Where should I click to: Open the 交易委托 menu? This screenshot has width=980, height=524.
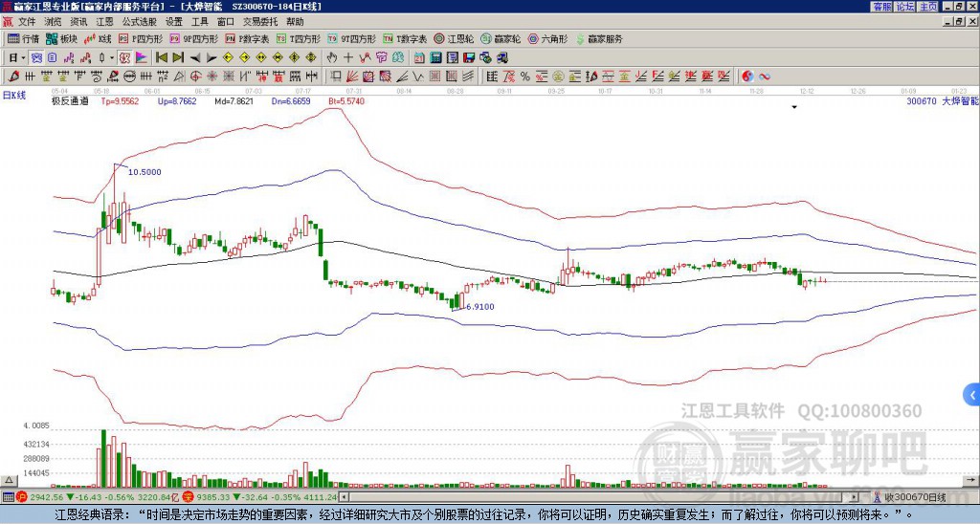tap(260, 22)
